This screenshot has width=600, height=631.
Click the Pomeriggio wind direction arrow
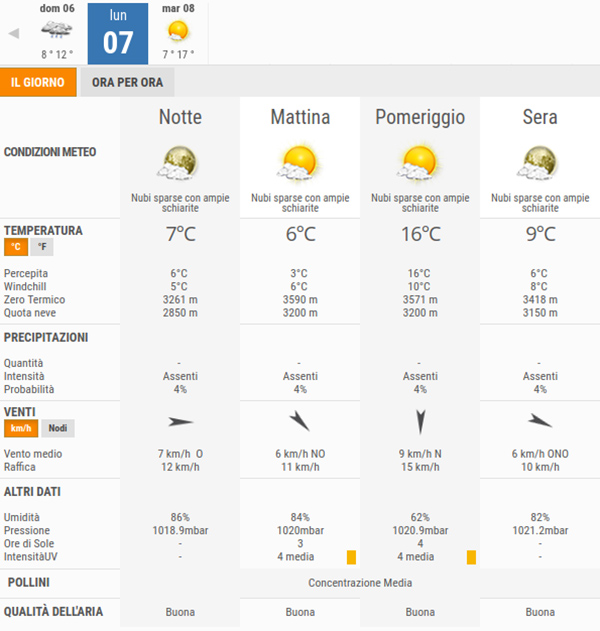tap(421, 422)
